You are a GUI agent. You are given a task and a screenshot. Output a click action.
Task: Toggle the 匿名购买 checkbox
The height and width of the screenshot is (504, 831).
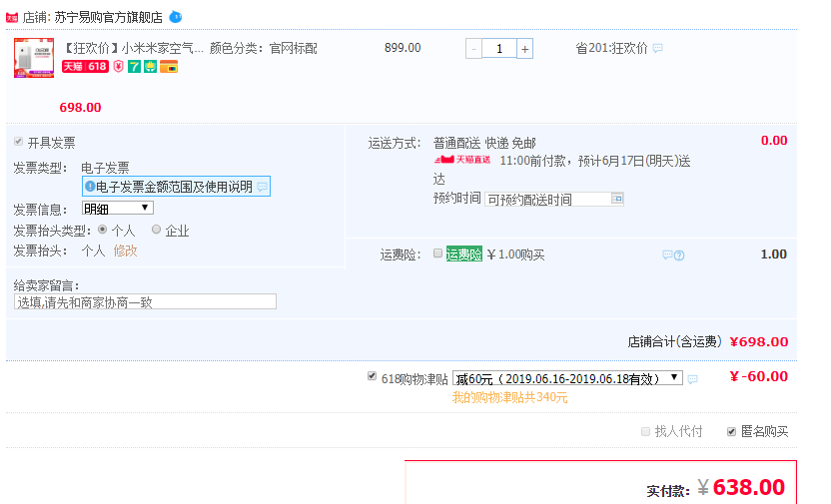731,431
